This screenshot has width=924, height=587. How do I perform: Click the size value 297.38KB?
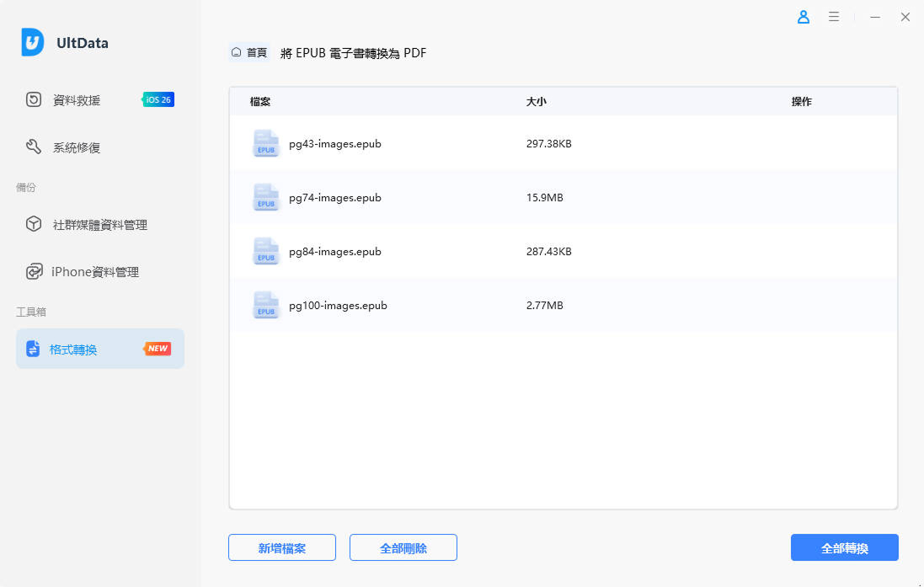point(548,144)
